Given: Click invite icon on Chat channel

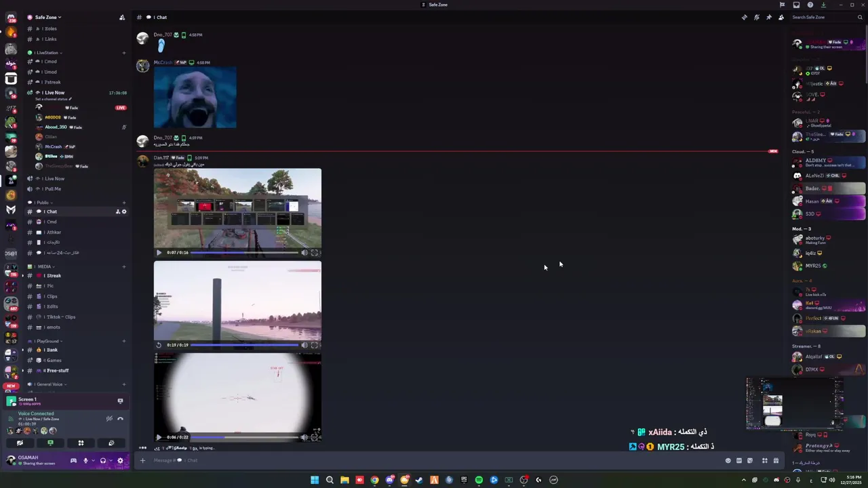Looking at the screenshot, I should click(x=117, y=211).
